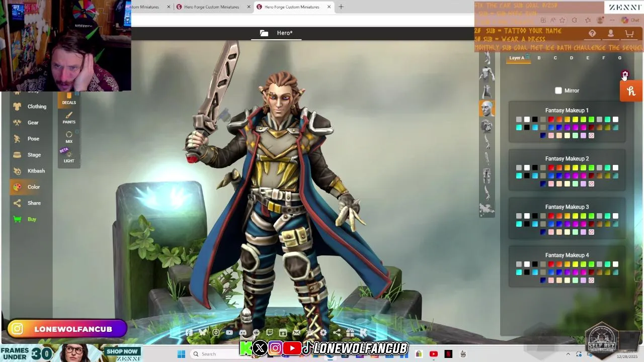Switch to layer G tab
This screenshot has width=644, height=362.
coord(619,58)
